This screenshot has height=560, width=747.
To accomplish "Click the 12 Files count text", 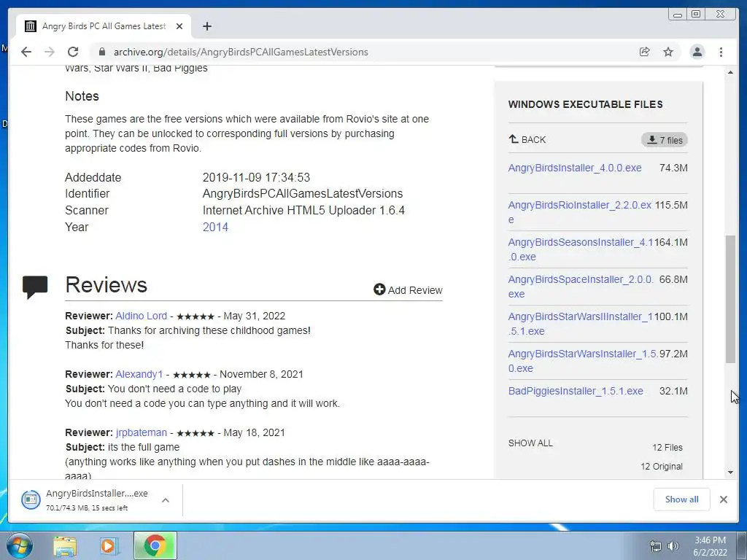I will coord(667,447).
